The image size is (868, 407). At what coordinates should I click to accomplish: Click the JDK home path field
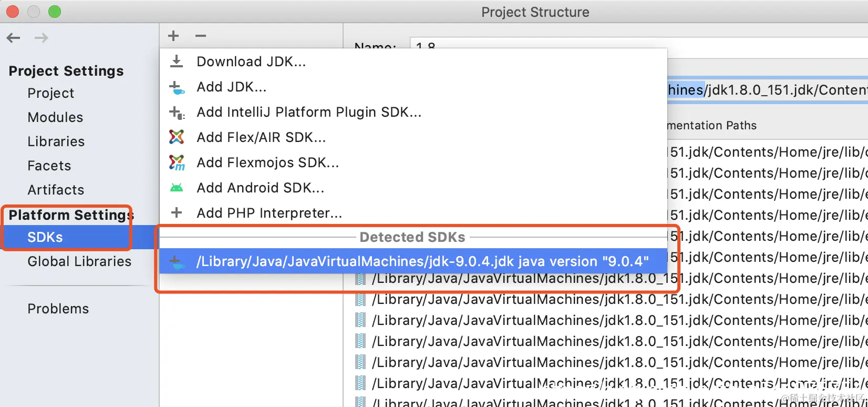tap(767, 90)
